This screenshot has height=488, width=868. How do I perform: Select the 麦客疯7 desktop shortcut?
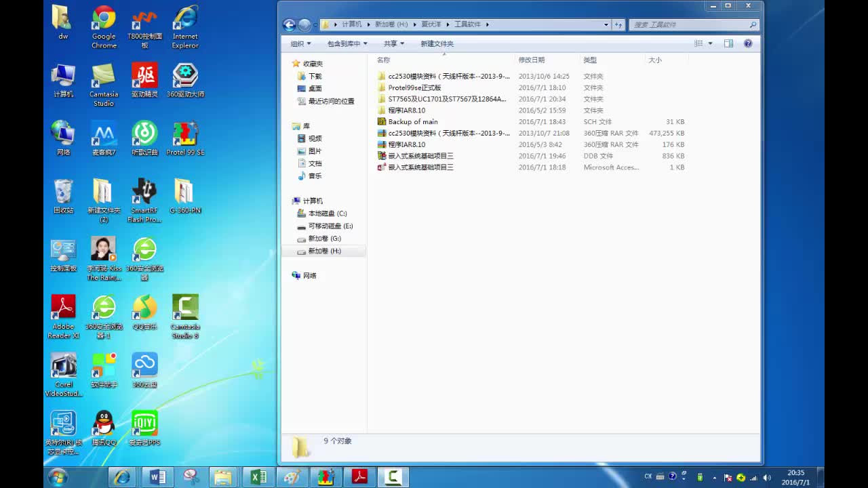(104, 138)
